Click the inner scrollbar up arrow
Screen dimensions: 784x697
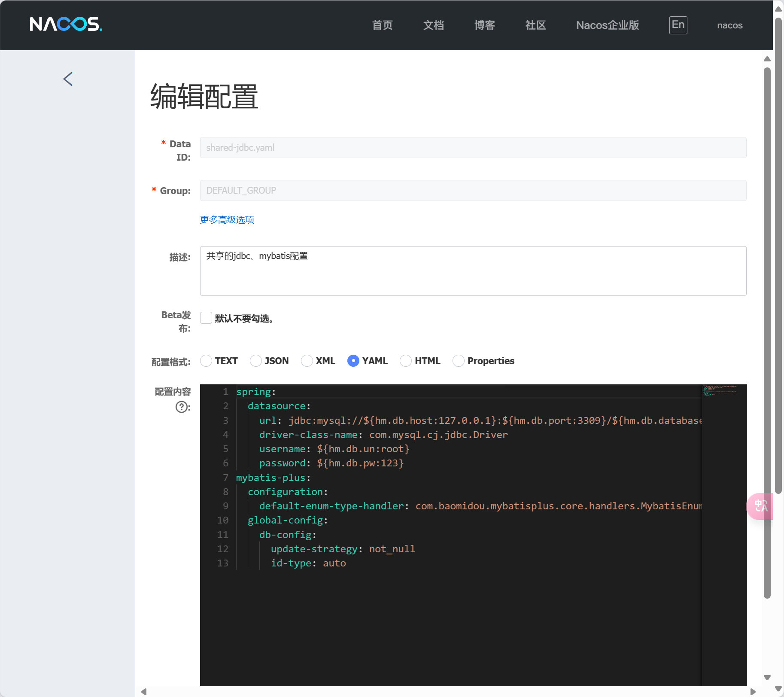click(x=767, y=59)
